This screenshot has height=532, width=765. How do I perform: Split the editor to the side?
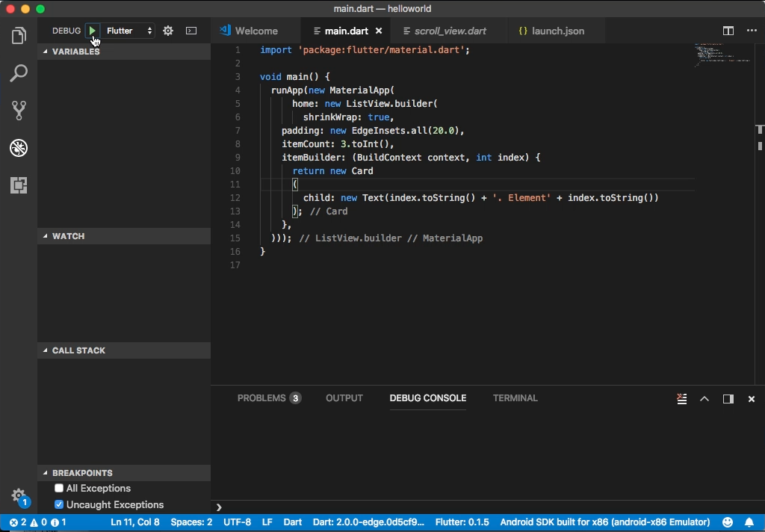click(728, 31)
